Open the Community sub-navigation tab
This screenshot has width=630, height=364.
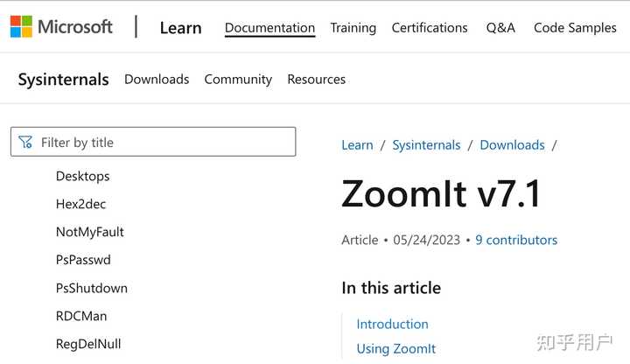coord(238,79)
